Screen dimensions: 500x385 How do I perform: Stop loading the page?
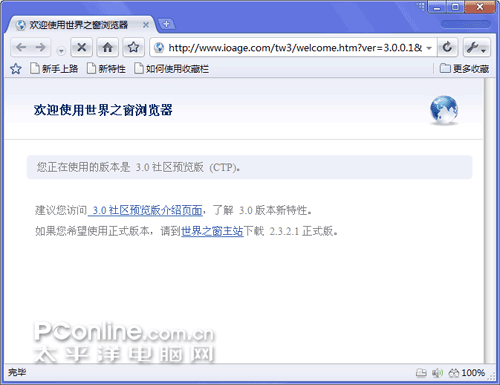point(81,47)
